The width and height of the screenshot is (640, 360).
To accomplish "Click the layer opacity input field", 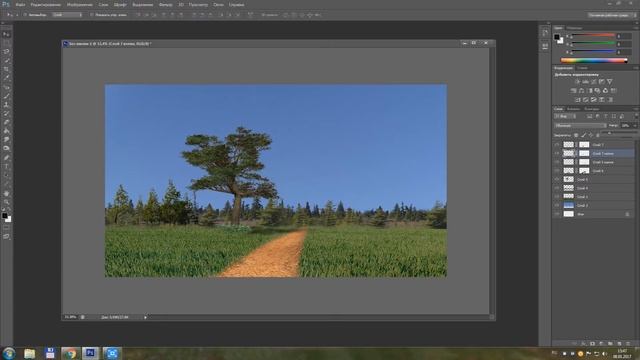I will click(x=626, y=126).
